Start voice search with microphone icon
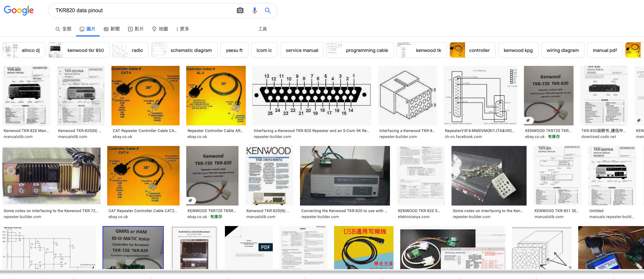Image resolution: width=644 pixels, height=279 pixels. click(x=254, y=11)
